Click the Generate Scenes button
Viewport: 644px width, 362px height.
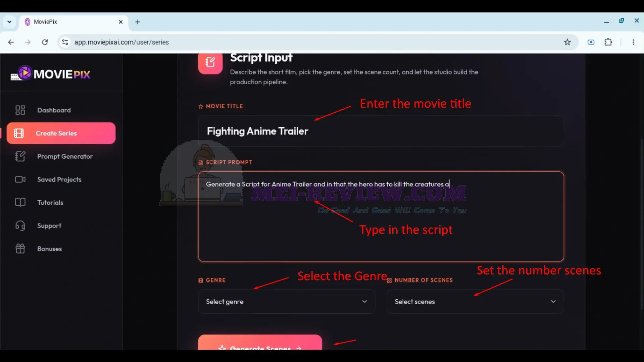pos(260,343)
